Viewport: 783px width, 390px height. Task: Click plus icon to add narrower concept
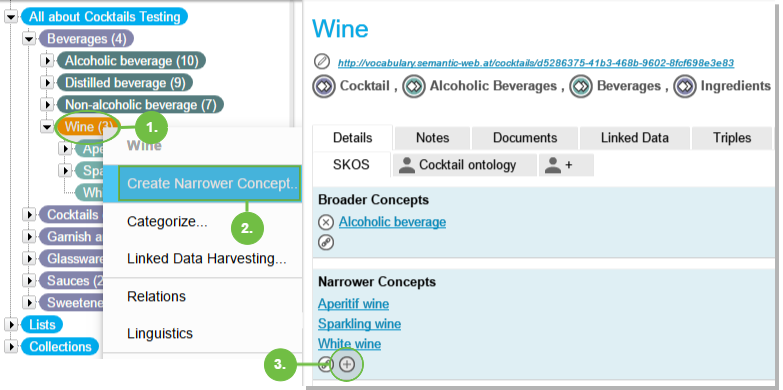[347, 365]
